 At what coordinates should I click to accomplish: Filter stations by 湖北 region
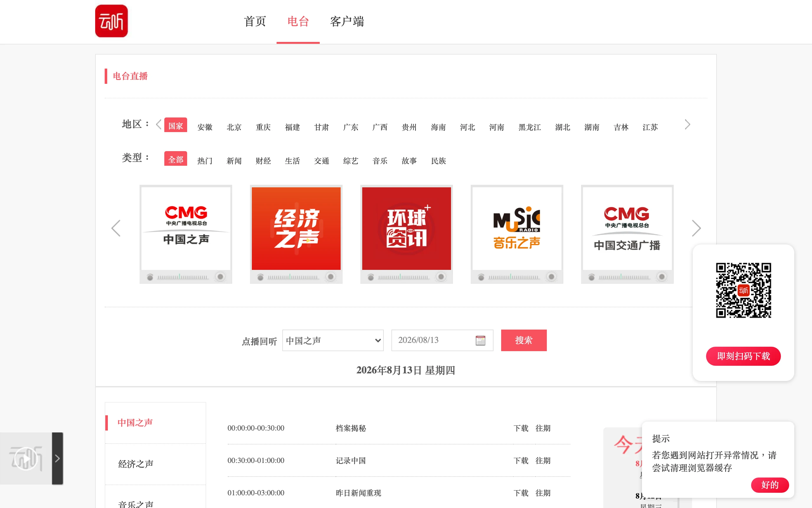pos(563,127)
